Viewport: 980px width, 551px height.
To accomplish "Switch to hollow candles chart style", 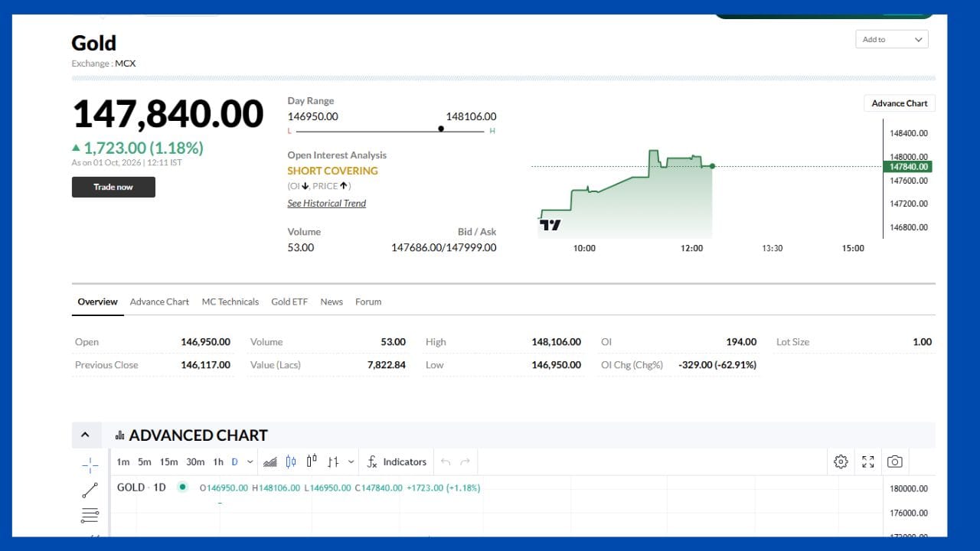I will click(312, 461).
